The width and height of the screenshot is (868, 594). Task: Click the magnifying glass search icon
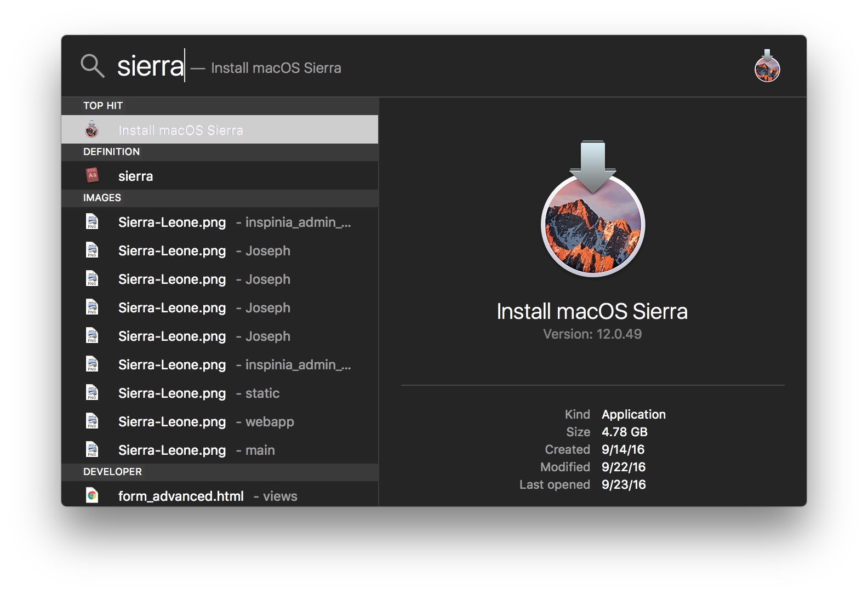[92, 66]
